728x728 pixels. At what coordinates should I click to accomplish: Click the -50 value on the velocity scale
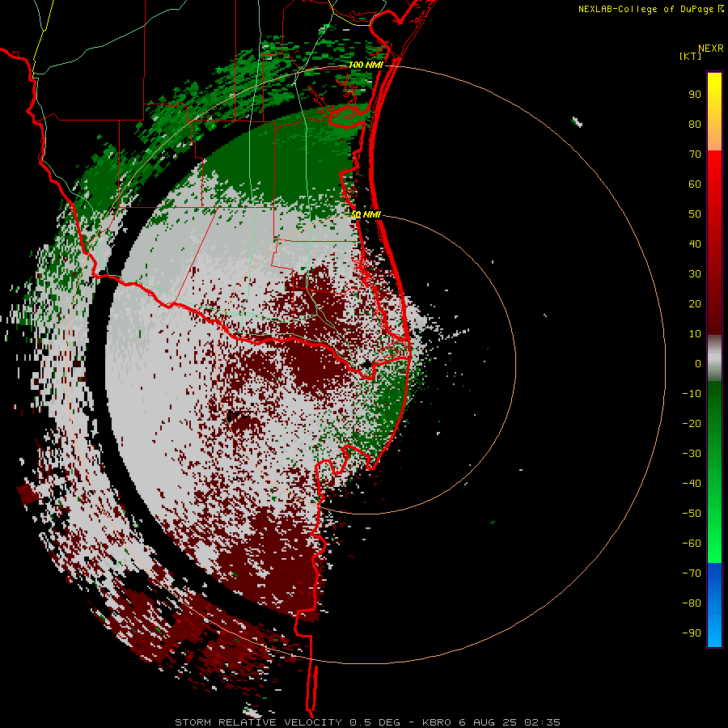pos(692,514)
